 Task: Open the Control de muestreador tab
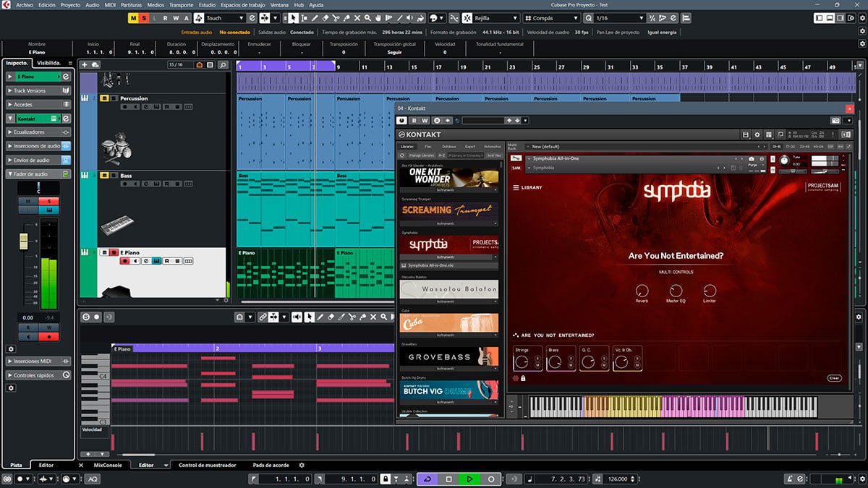click(208, 465)
